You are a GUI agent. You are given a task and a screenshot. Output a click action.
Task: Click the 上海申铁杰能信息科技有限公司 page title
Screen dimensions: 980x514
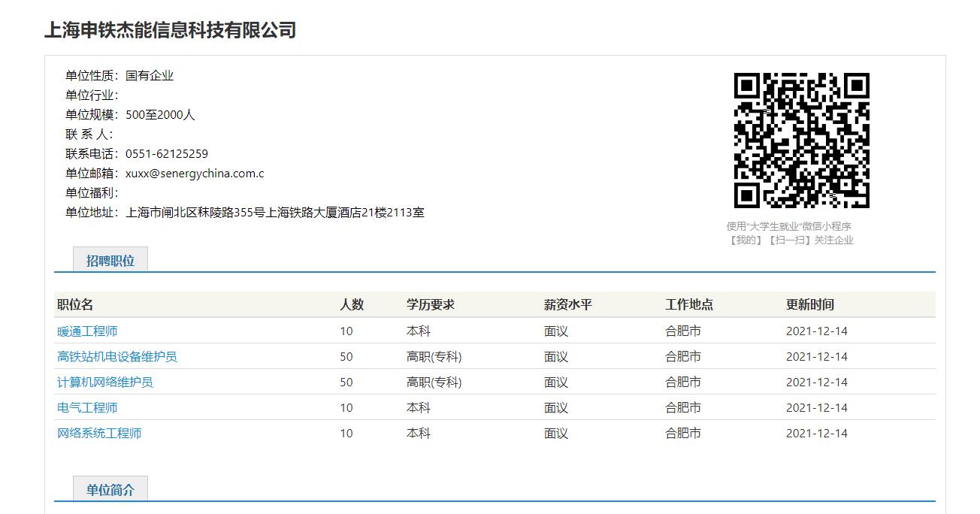170,30
